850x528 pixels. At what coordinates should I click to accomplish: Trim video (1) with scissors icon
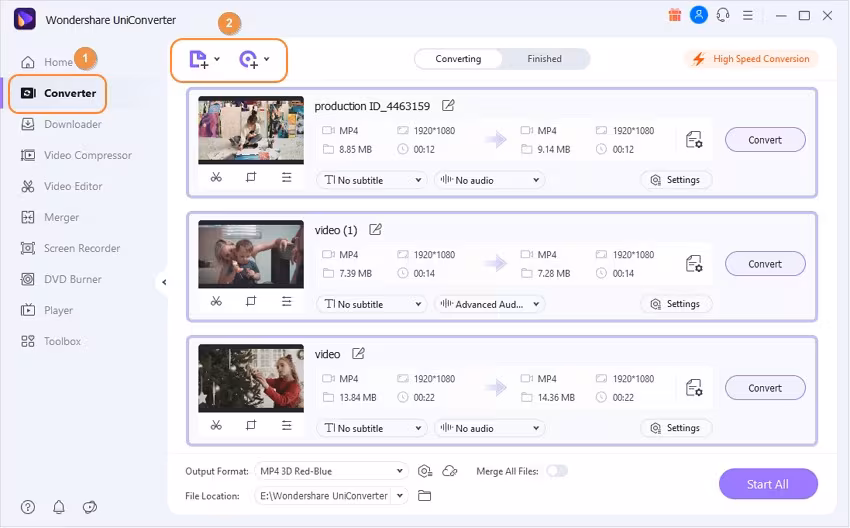tap(216, 301)
